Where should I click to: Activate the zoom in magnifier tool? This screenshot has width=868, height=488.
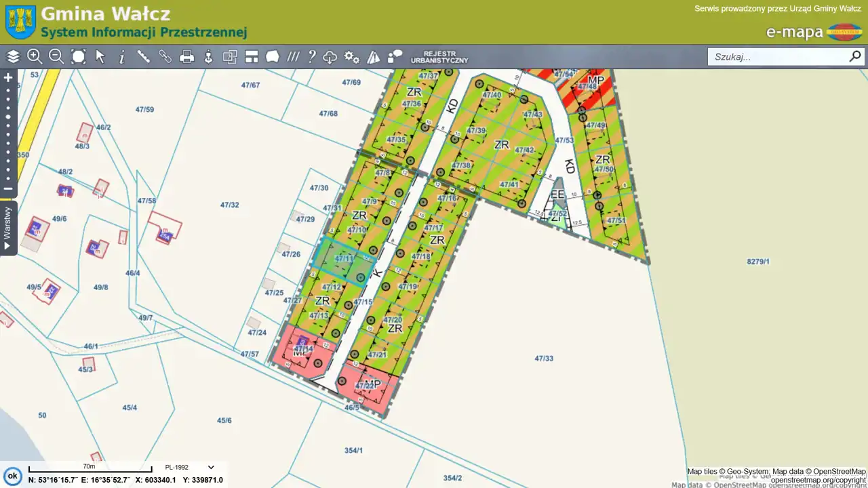35,57
